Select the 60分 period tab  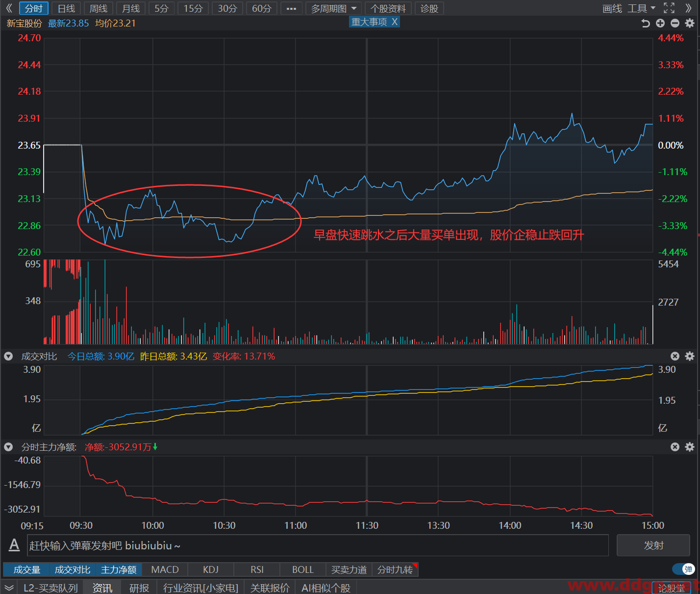point(261,8)
